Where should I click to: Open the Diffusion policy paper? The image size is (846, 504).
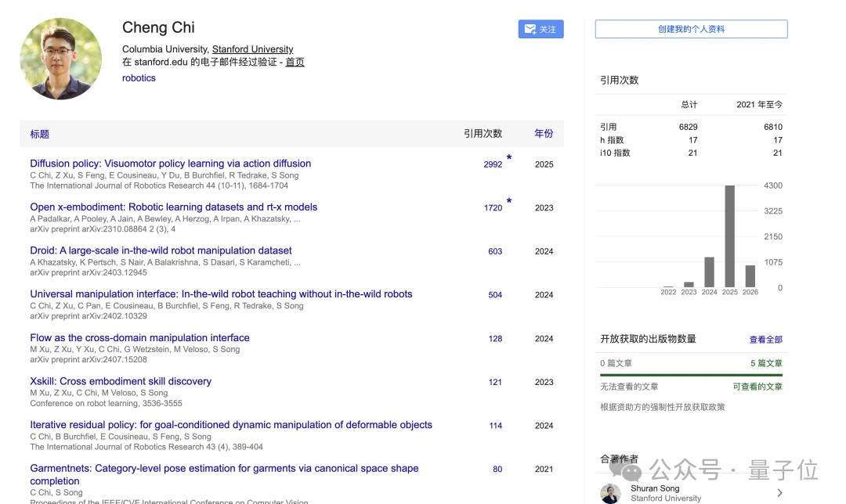coord(170,164)
